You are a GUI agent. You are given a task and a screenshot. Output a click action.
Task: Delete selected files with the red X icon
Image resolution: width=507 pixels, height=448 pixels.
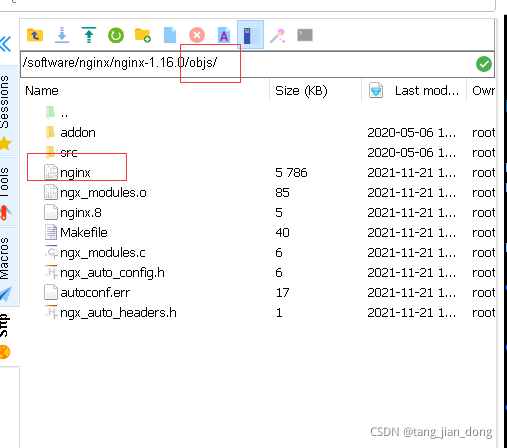pyautogui.click(x=197, y=35)
